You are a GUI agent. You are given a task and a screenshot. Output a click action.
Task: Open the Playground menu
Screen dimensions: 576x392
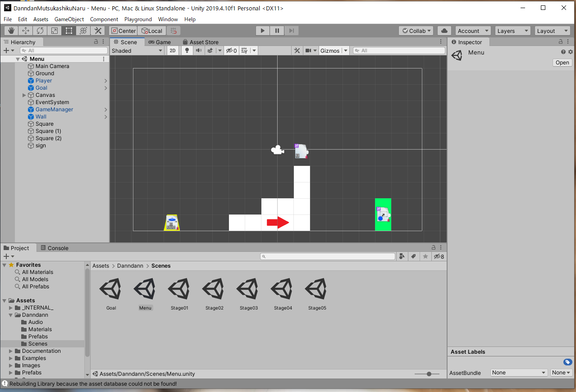click(138, 19)
